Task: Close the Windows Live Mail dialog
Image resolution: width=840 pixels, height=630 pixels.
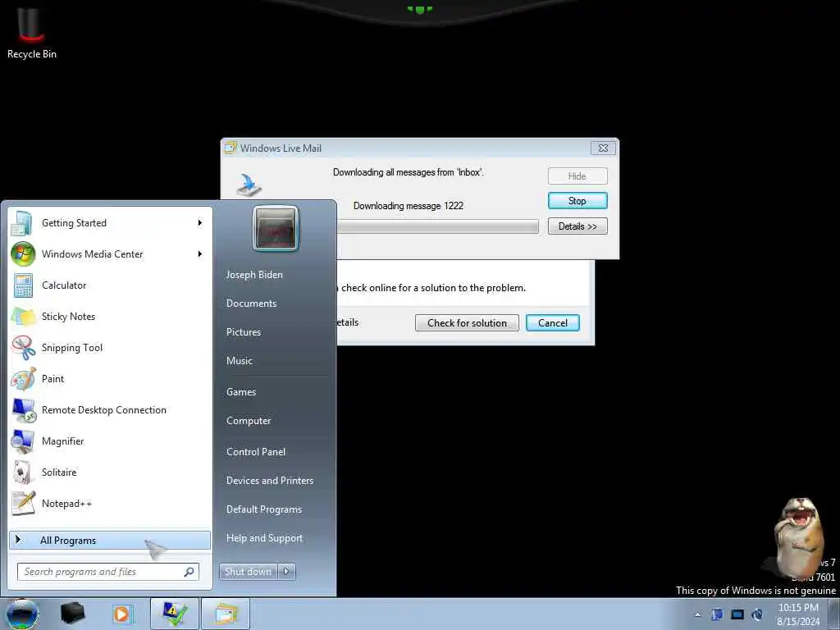Action: click(603, 148)
